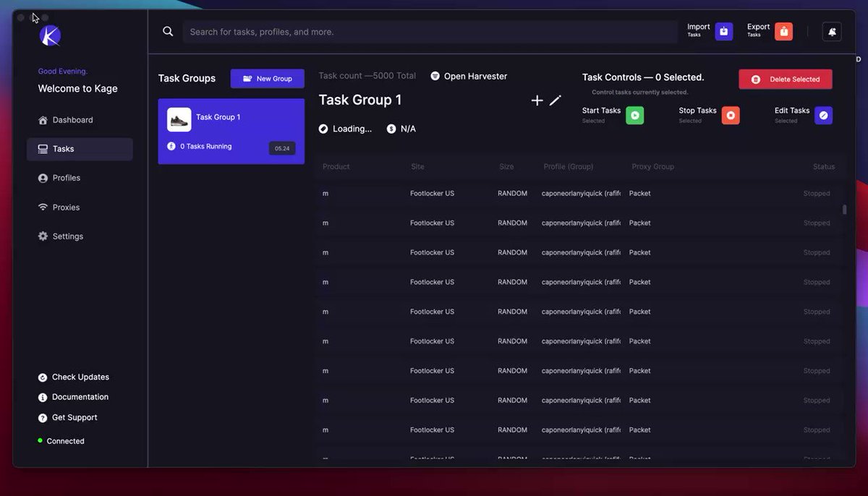The width and height of the screenshot is (868, 496).
Task: Click the Import Tasks icon
Action: coord(724,31)
